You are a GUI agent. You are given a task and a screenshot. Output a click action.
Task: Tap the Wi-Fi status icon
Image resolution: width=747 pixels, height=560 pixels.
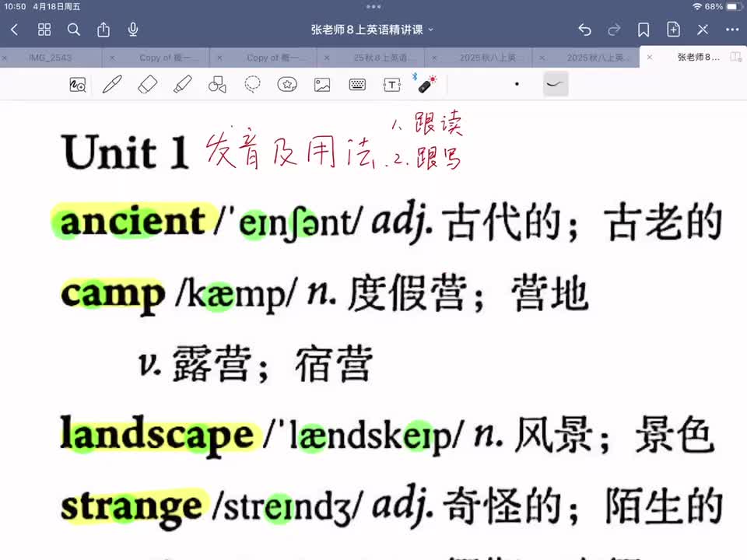(x=697, y=7)
